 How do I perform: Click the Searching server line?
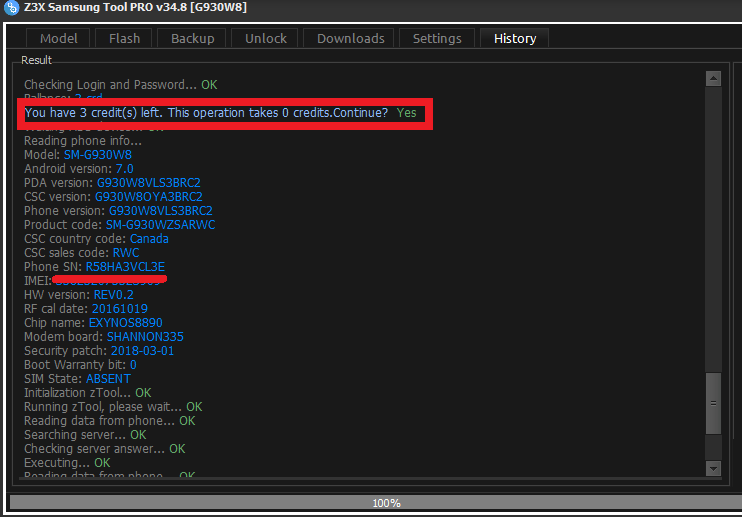click(85, 435)
